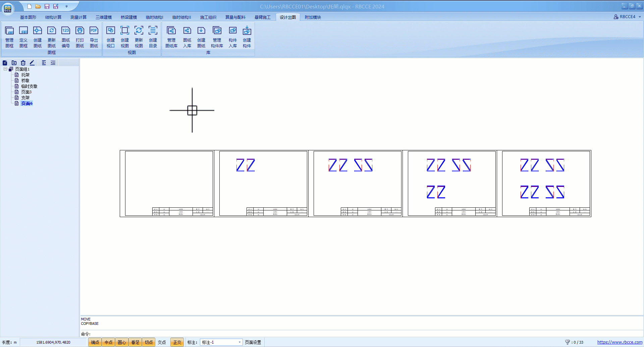The height and width of the screenshot is (347, 644).
Task: Open the www.rbcce.com website link
Action: pyautogui.click(x=620, y=342)
